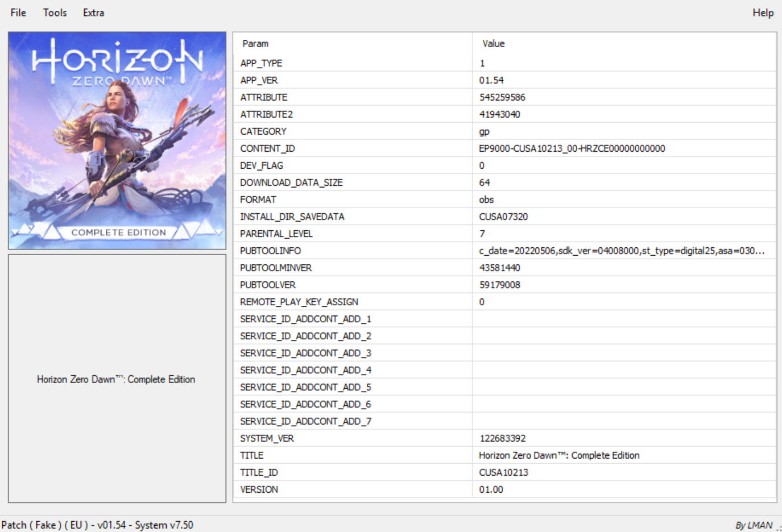This screenshot has width=782, height=532.
Task: Select the VERSION parameter
Action: 259,489
